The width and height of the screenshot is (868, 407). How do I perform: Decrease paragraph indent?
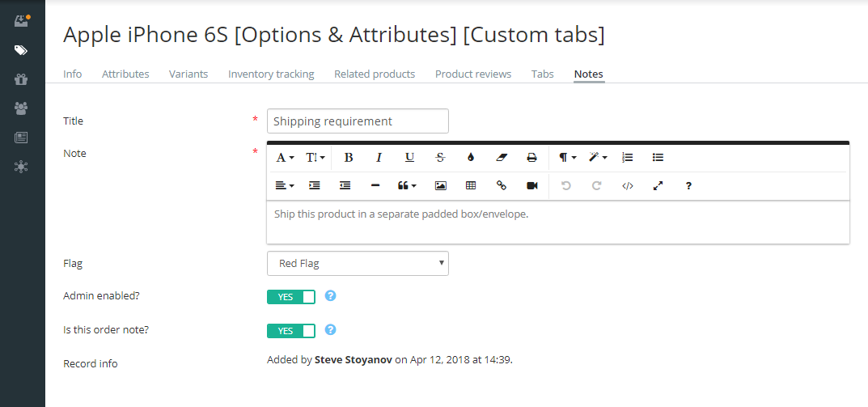pyautogui.click(x=345, y=186)
